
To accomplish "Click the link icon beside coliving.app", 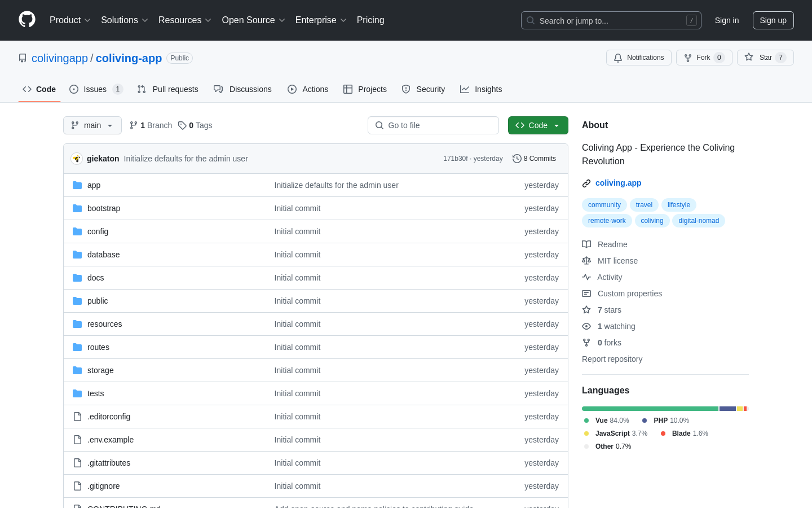I will 586,183.
